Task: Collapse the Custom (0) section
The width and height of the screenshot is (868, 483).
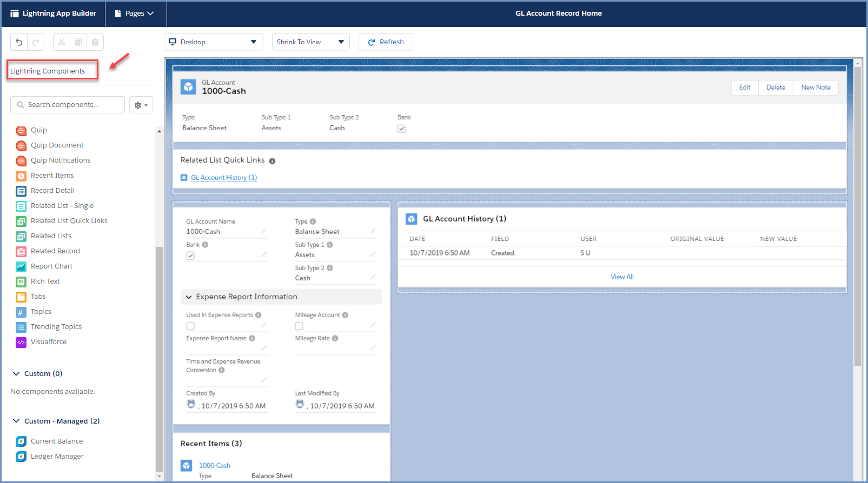Action: (16, 374)
